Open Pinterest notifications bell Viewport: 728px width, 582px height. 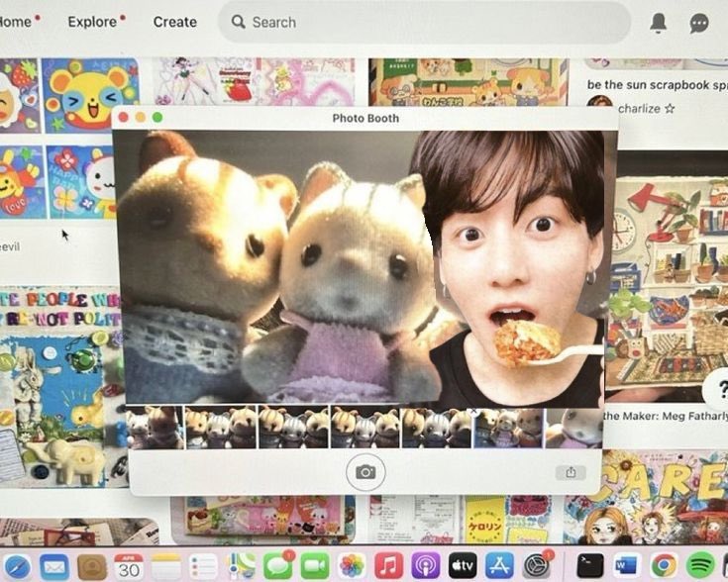point(659,23)
